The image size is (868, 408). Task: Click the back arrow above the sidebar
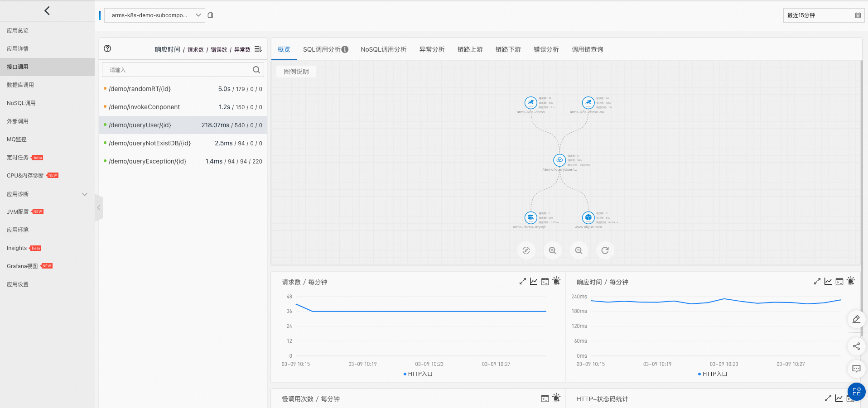pos(47,10)
